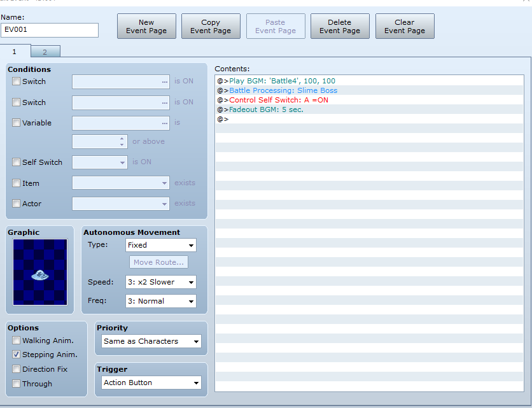This screenshot has width=532, height=408.
Task: Open the Trigger dropdown showing Action Button
Action: 151,383
